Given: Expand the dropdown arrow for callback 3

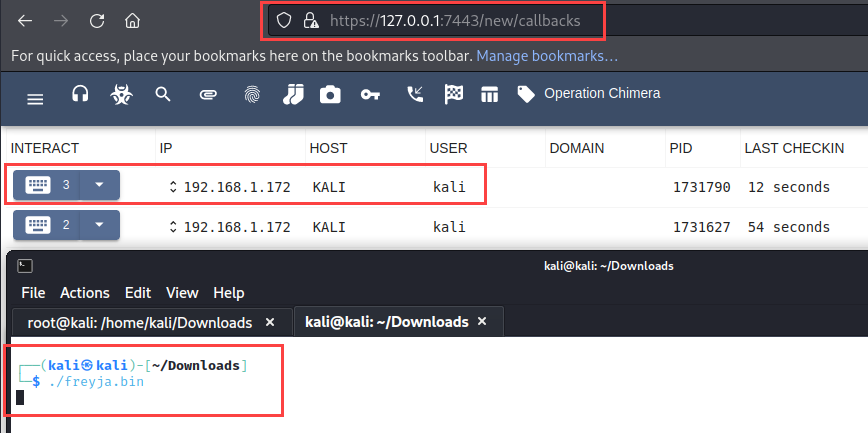Looking at the screenshot, I should coord(98,185).
